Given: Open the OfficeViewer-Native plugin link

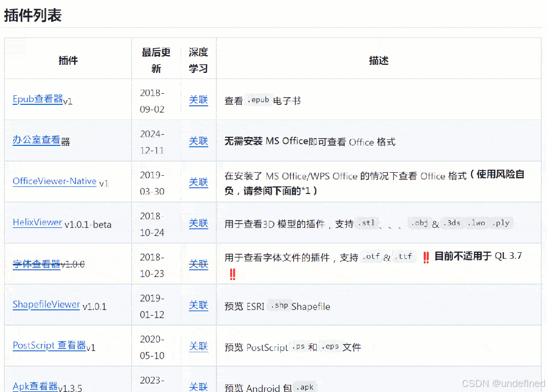Looking at the screenshot, I should pos(54,181).
